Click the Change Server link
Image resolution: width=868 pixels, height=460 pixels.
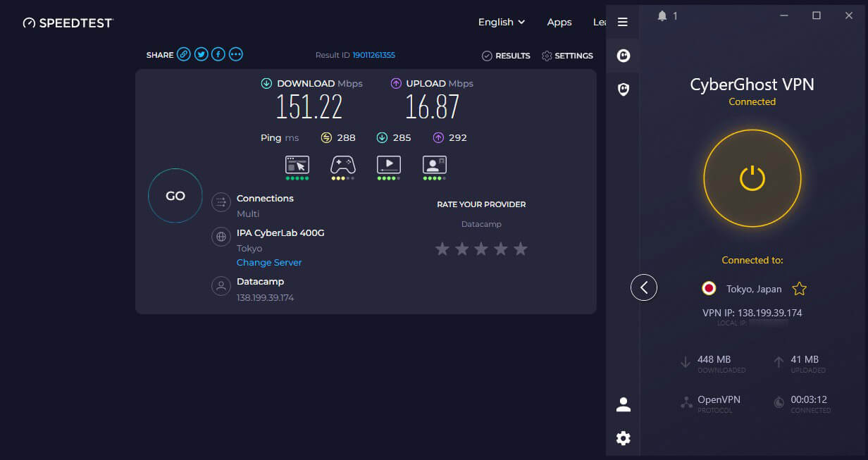pyautogui.click(x=269, y=262)
